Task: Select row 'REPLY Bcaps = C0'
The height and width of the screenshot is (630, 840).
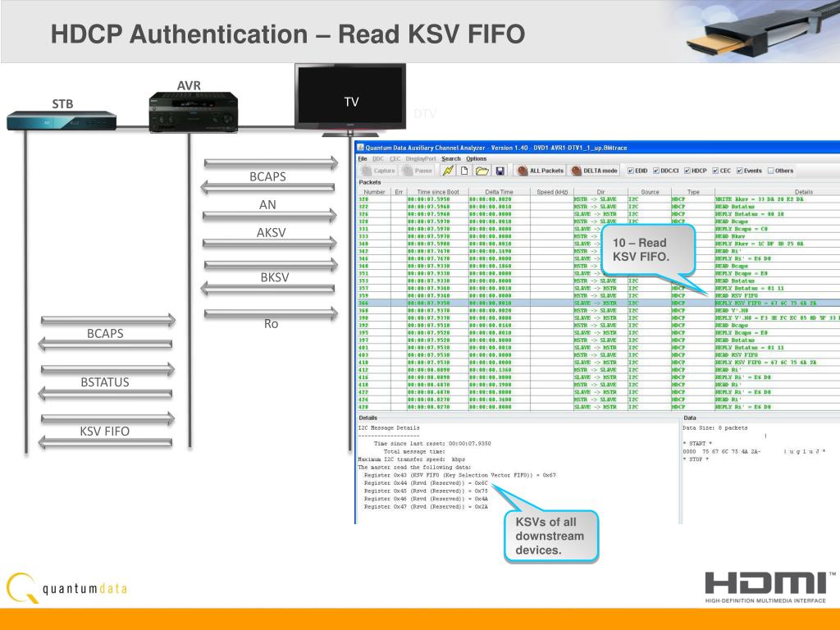Action: (598, 229)
